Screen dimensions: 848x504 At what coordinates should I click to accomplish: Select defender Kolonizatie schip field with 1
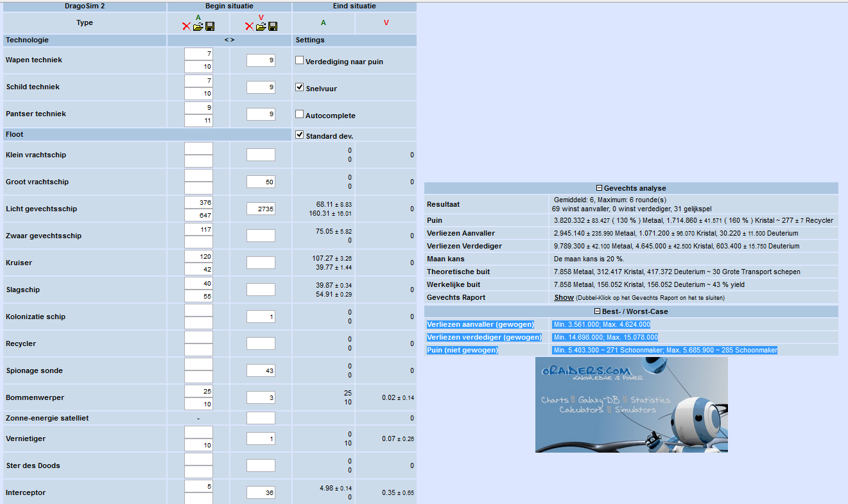pyautogui.click(x=261, y=317)
